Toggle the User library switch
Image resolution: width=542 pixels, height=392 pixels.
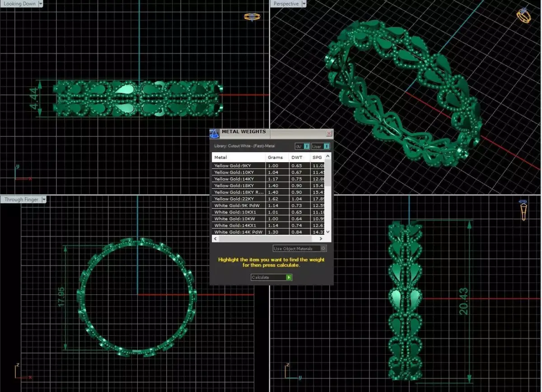point(321,146)
